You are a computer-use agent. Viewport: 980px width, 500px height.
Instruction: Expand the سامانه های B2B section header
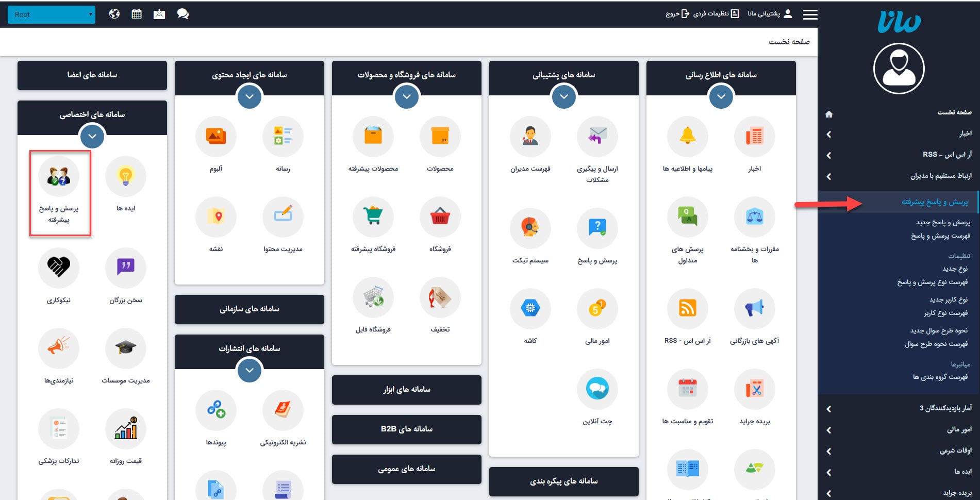[406, 429]
